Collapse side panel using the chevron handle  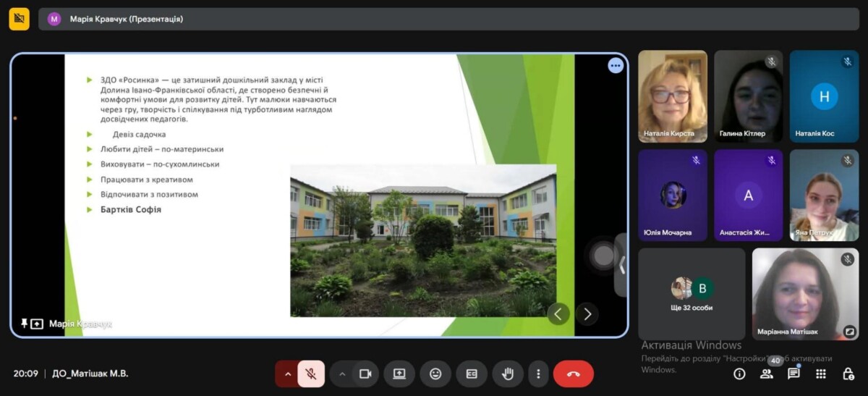(621, 265)
